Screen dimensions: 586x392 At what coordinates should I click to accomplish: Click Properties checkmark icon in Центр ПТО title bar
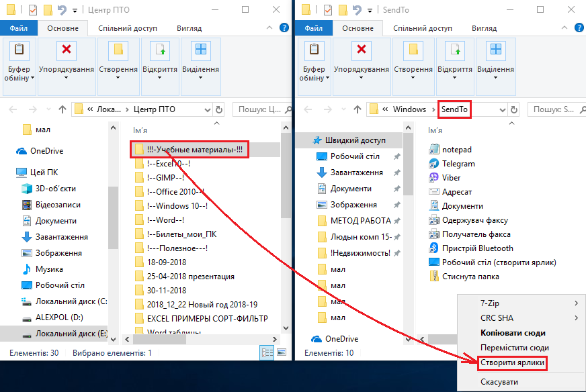pos(33,10)
